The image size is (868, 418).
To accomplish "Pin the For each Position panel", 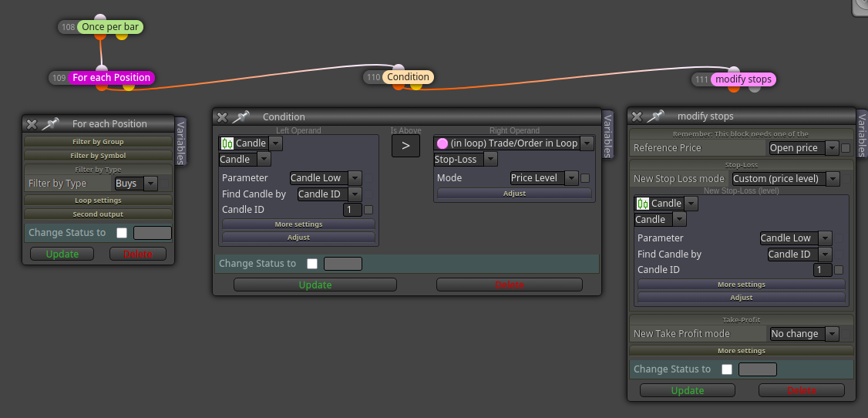I will 50,124.
